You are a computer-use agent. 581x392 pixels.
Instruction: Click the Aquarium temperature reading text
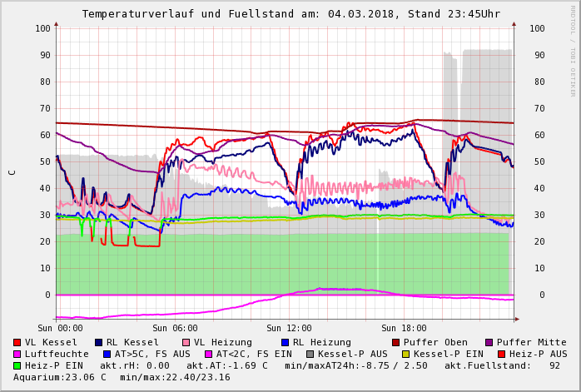60,377
